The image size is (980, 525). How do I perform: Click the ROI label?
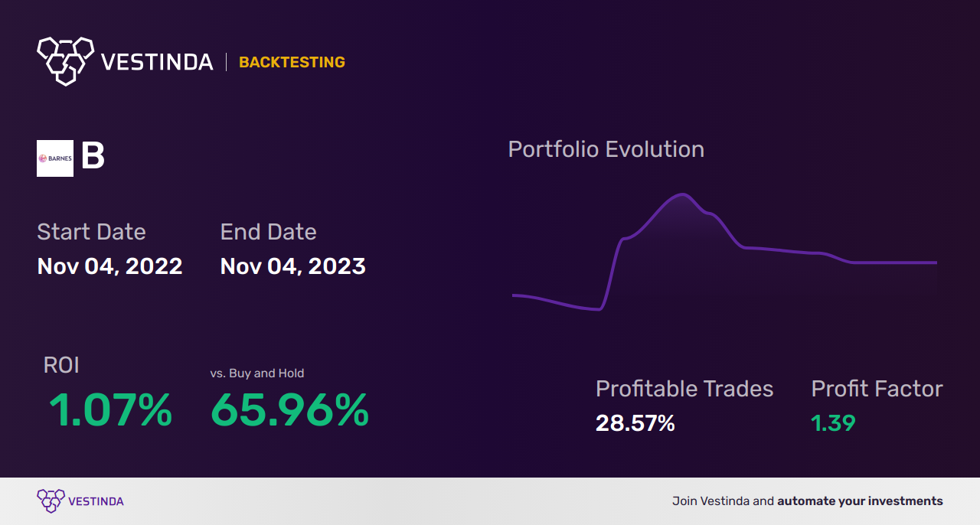[61, 365]
